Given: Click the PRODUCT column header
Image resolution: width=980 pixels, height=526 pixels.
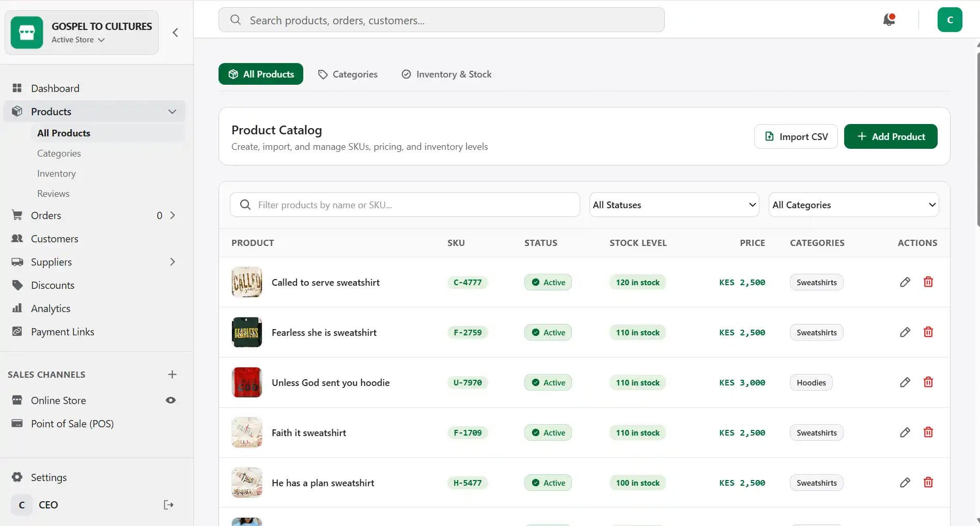Looking at the screenshot, I should 253,243.
